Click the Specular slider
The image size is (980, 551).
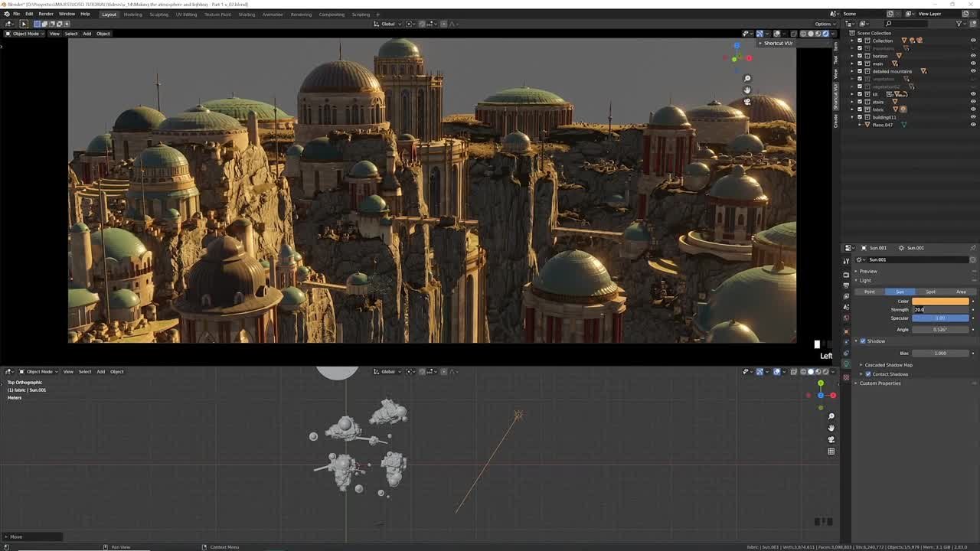pos(940,318)
